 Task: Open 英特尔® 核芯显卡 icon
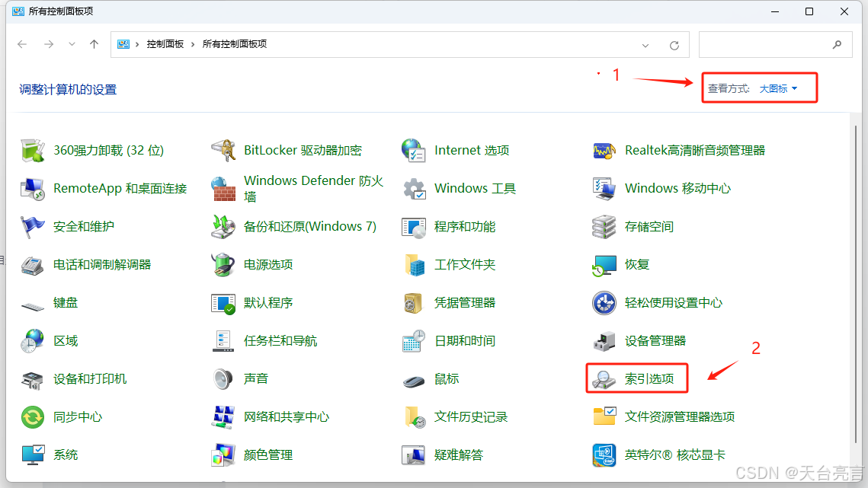(x=604, y=455)
